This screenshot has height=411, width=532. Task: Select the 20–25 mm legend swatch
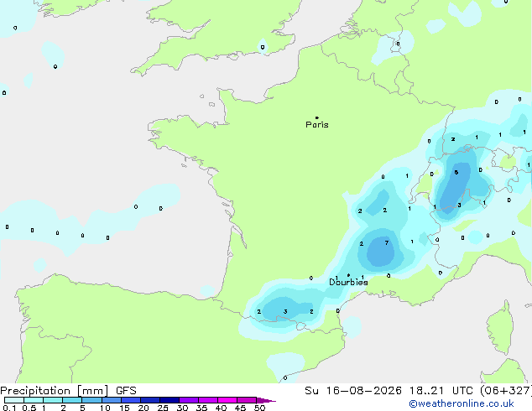[x=150, y=400]
